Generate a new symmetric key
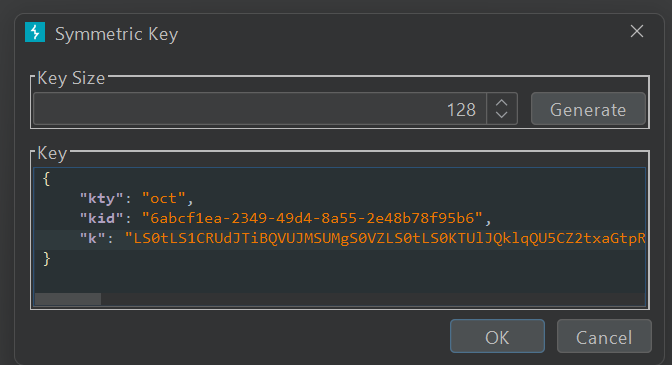Screen dimensions: 672x365 [588, 109]
